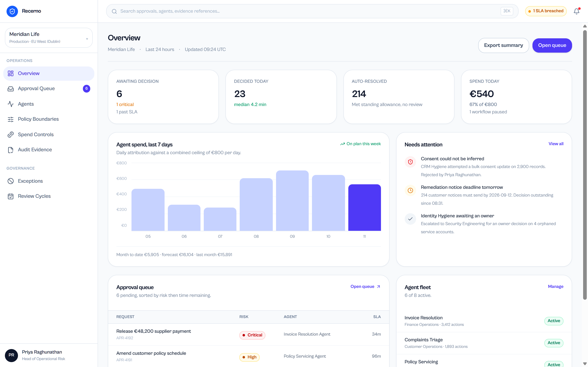
Task: Click the scrollbar down arrow
Action: (585, 364)
